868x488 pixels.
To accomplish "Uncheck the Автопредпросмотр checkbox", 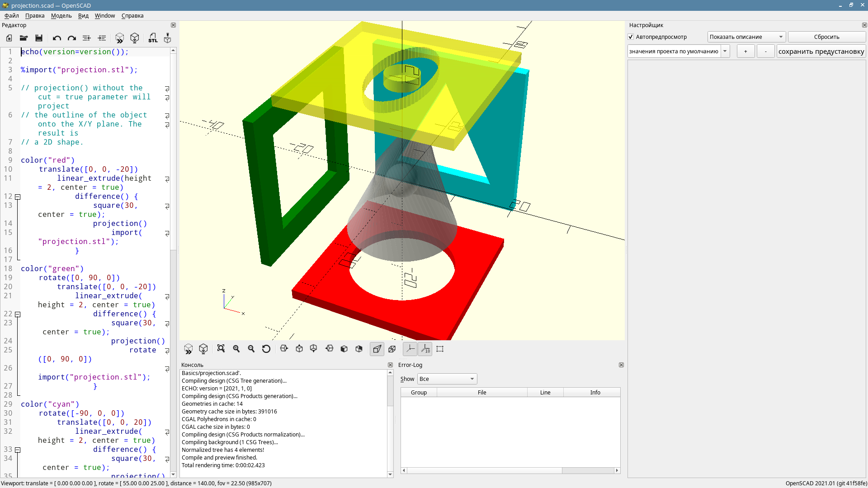I will point(631,37).
